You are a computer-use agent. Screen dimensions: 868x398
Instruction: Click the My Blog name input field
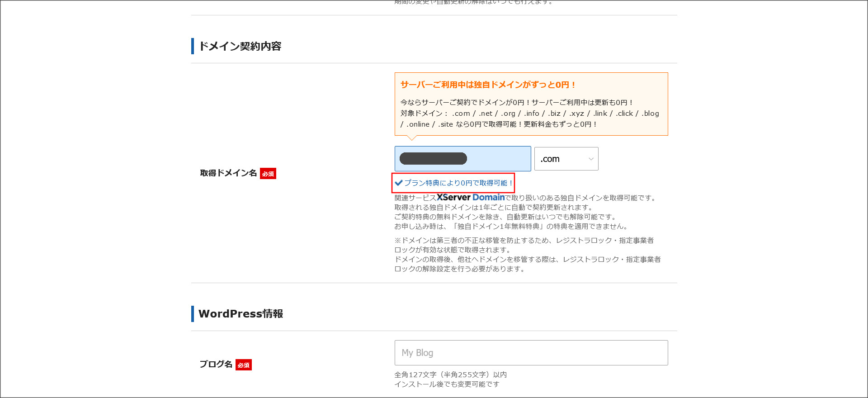531,353
